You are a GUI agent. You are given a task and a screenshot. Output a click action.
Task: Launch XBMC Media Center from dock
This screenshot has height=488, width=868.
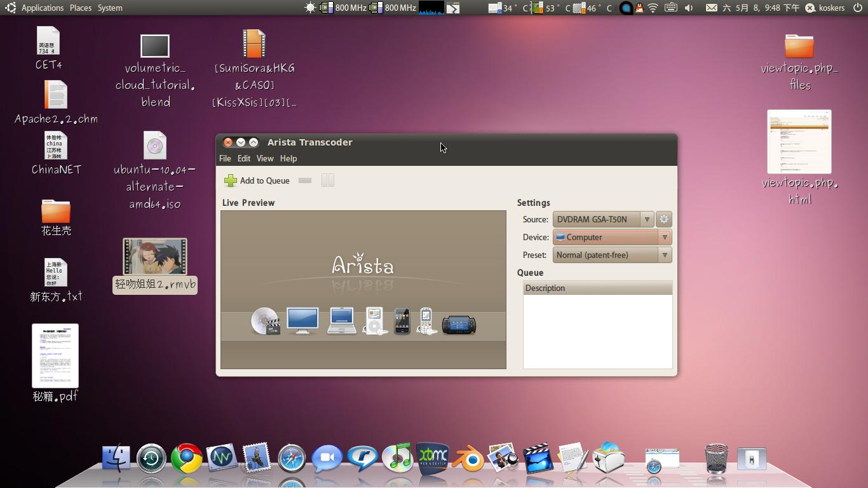[x=433, y=457]
